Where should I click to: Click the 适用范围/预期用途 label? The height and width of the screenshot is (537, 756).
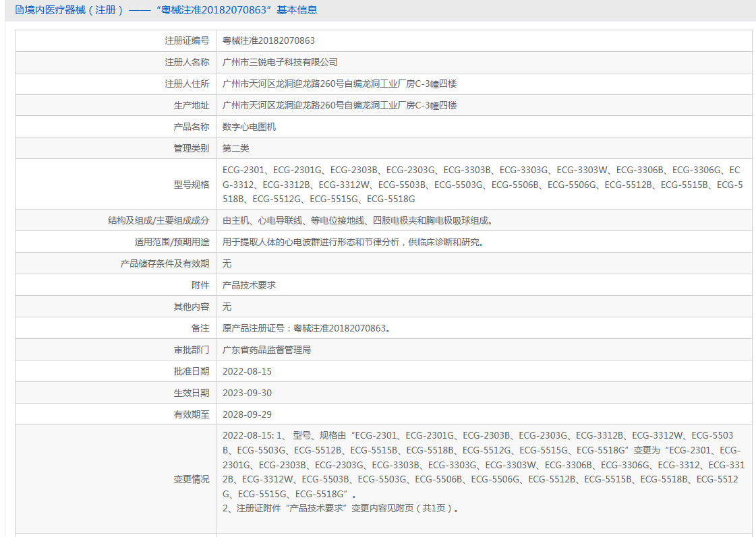tap(172, 243)
